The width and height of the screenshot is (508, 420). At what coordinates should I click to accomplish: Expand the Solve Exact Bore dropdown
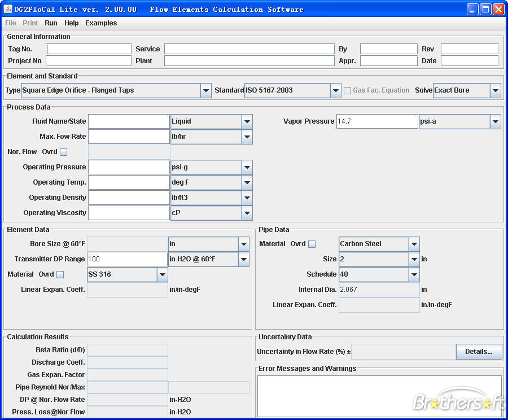496,90
